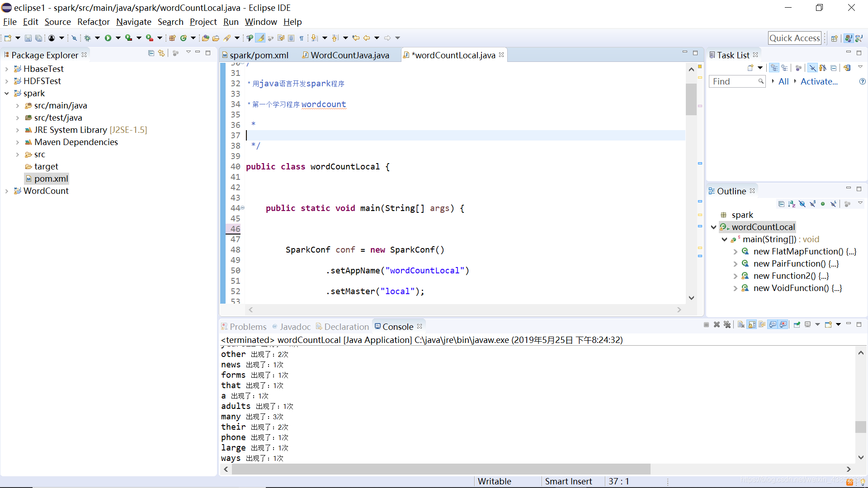Screen dimensions: 868x488
Task: Click Synchronize Changed icon in Task List
Action: coord(847,68)
